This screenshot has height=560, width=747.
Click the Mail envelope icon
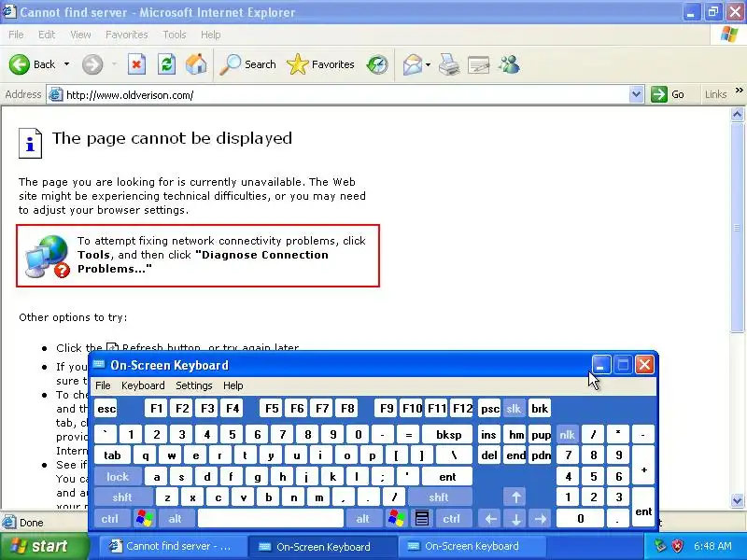coord(412,64)
